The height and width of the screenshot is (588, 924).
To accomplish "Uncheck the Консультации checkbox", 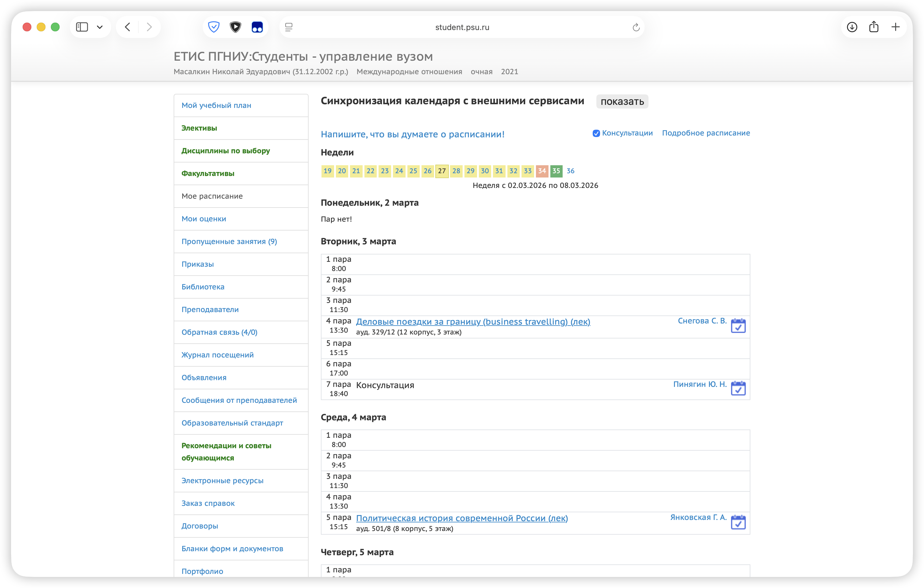I will tap(596, 133).
